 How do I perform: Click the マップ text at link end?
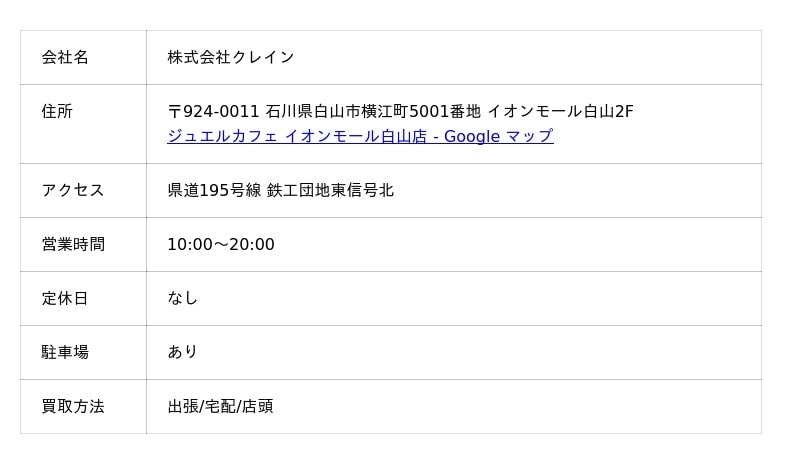coord(530,136)
